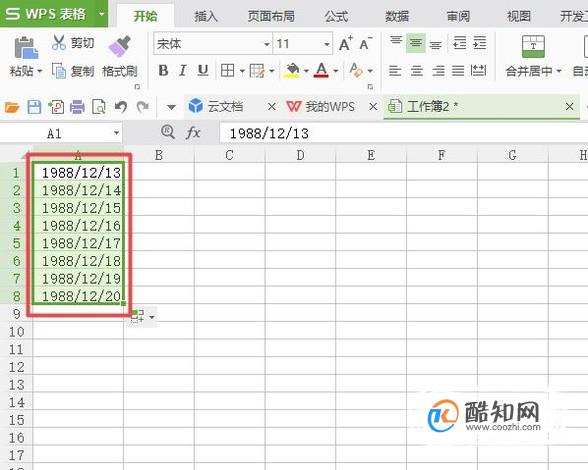Toggle Italic formatting
The image size is (588, 470).
[183, 70]
